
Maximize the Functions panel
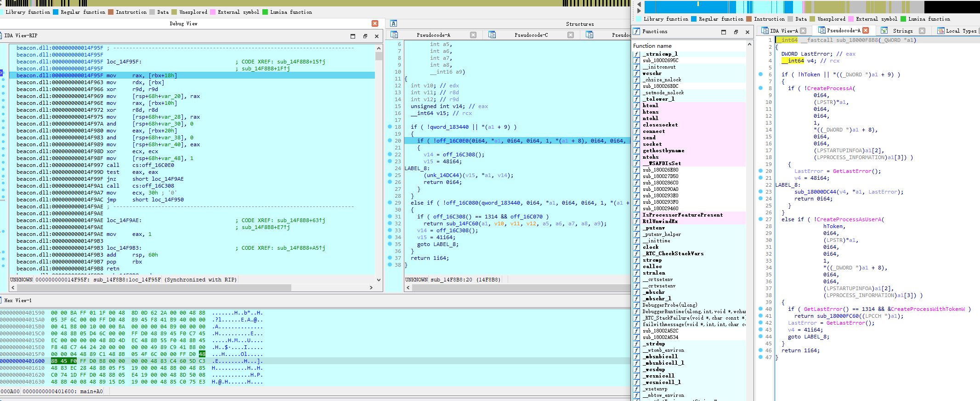tap(724, 32)
